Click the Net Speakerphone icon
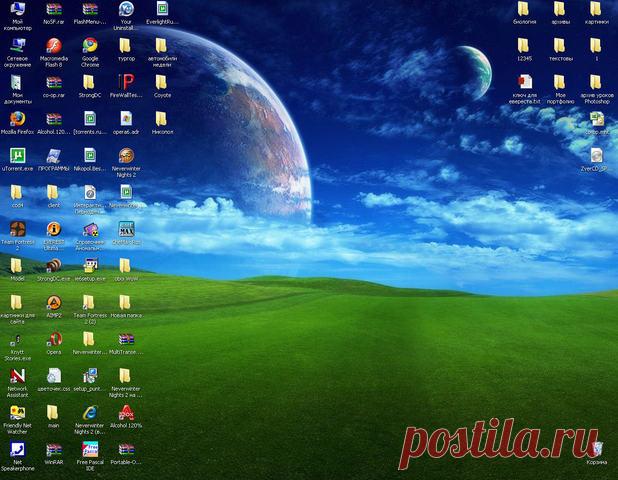This screenshot has width=618, height=480. [x=17, y=448]
